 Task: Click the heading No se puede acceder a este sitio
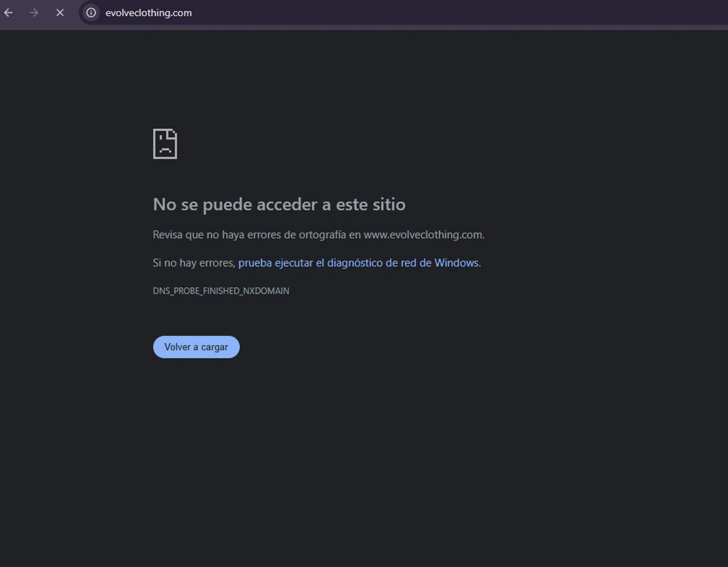coord(279,204)
